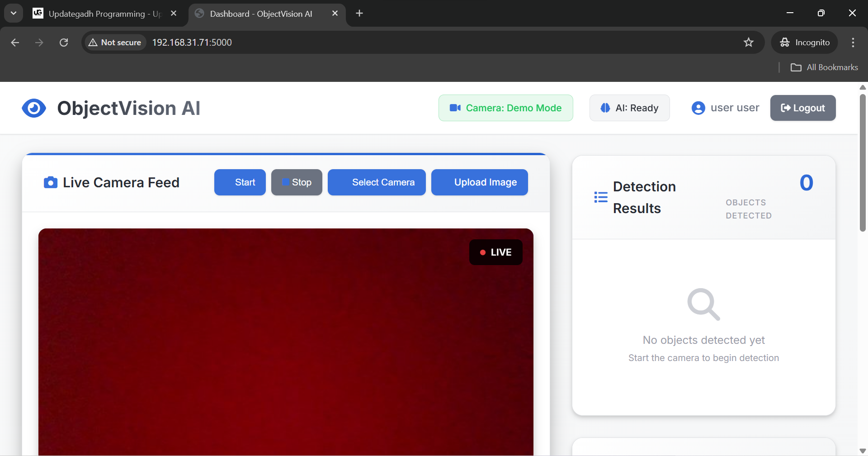The width and height of the screenshot is (868, 456).
Task: Click the 'No objects detected yet' text
Action: pyautogui.click(x=704, y=340)
